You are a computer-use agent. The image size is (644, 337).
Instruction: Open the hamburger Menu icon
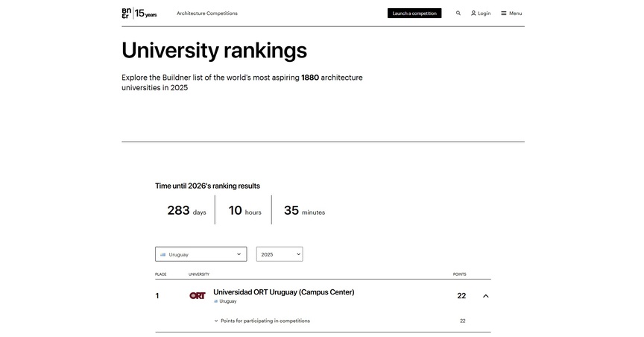pyautogui.click(x=504, y=13)
